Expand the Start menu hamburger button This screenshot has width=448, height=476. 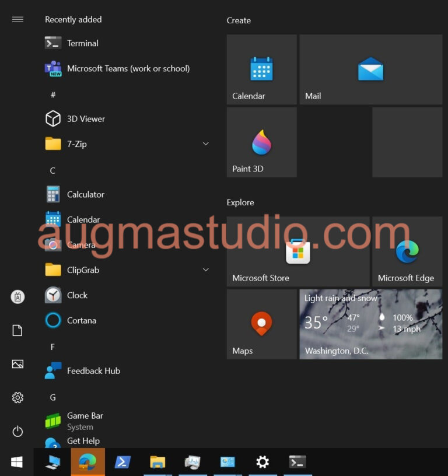[x=17, y=19]
